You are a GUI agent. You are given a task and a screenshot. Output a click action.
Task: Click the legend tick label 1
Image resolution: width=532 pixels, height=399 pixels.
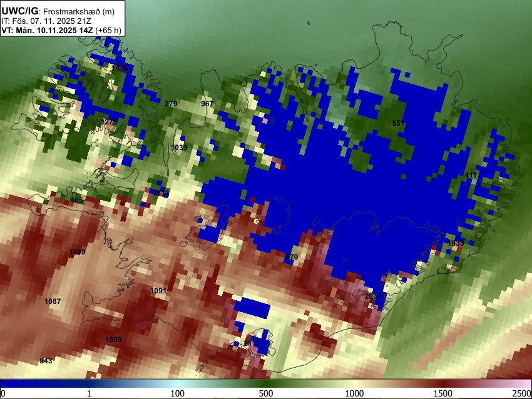point(89,393)
